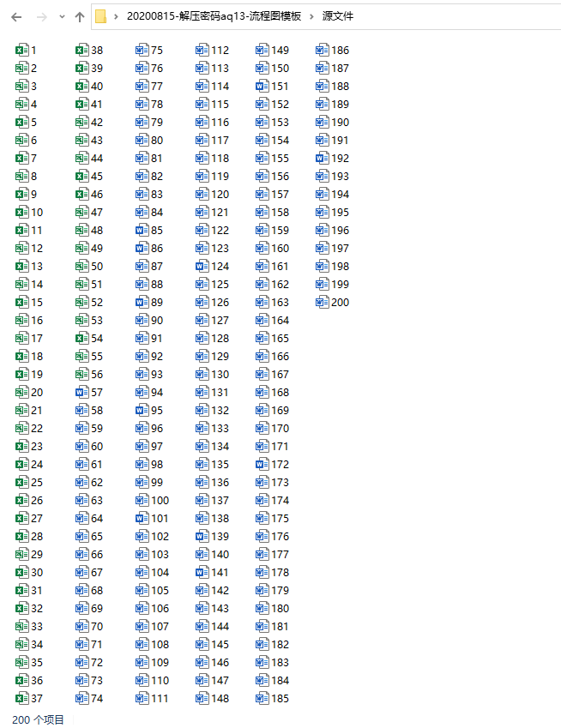Screen dimensions: 561x728
Task: Click file name text 190
Action: click(x=341, y=122)
